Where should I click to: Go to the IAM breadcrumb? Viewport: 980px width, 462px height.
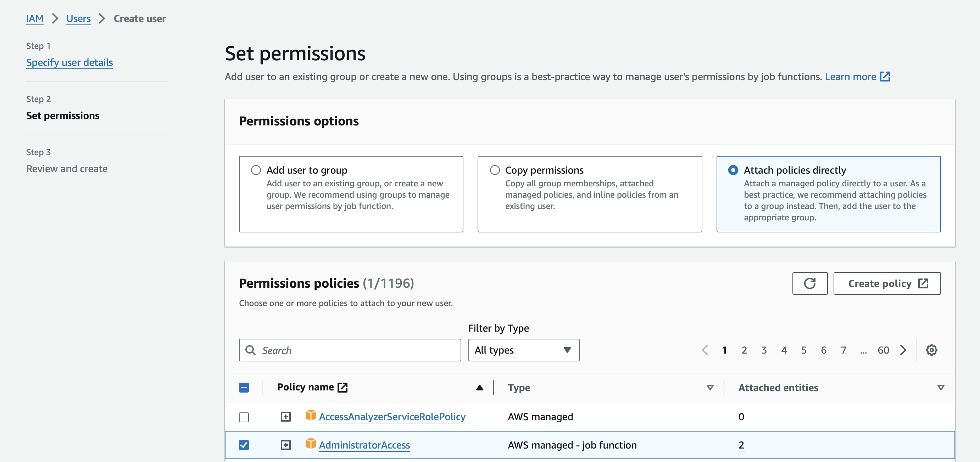[35, 18]
